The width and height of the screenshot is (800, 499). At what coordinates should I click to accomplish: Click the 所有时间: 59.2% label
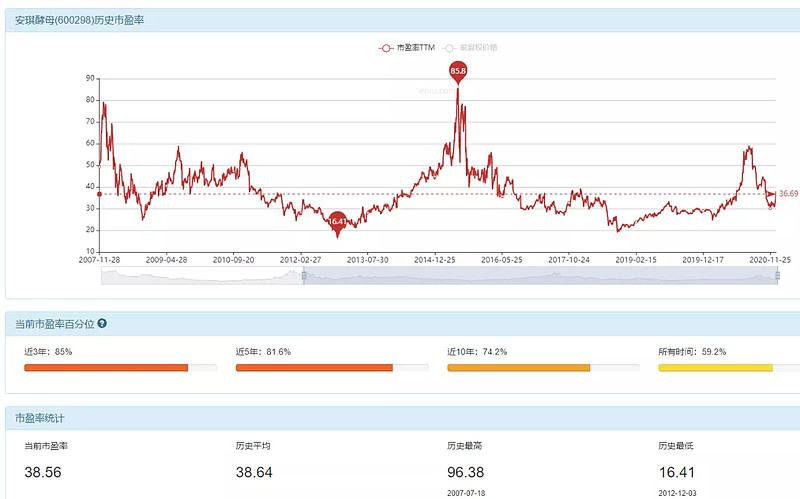click(x=692, y=352)
